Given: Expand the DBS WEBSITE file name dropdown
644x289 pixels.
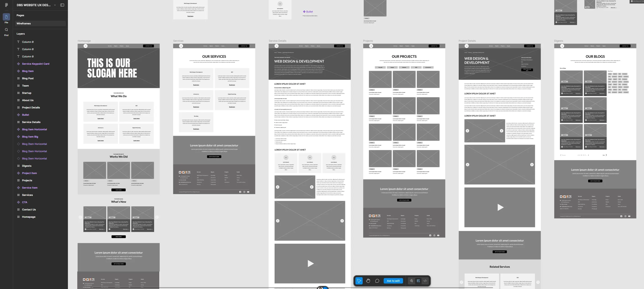Looking at the screenshot, I should point(55,5).
